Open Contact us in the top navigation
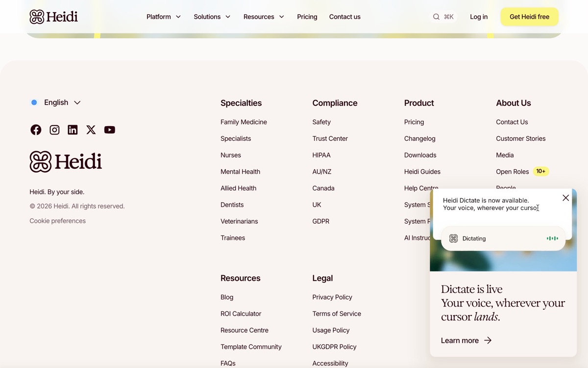588x368 pixels. point(345,17)
